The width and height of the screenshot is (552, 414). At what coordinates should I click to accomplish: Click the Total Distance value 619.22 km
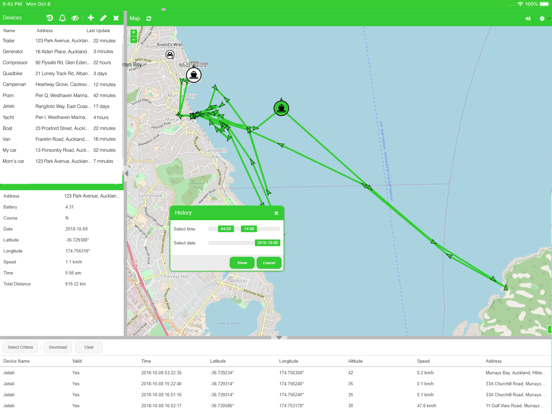click(75, 284)
